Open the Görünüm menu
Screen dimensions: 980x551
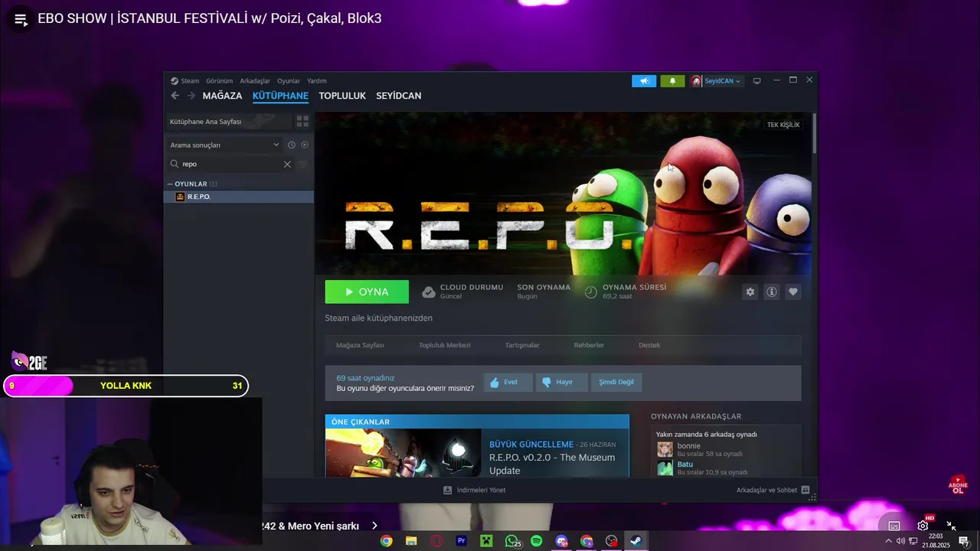tap(219, 80)
